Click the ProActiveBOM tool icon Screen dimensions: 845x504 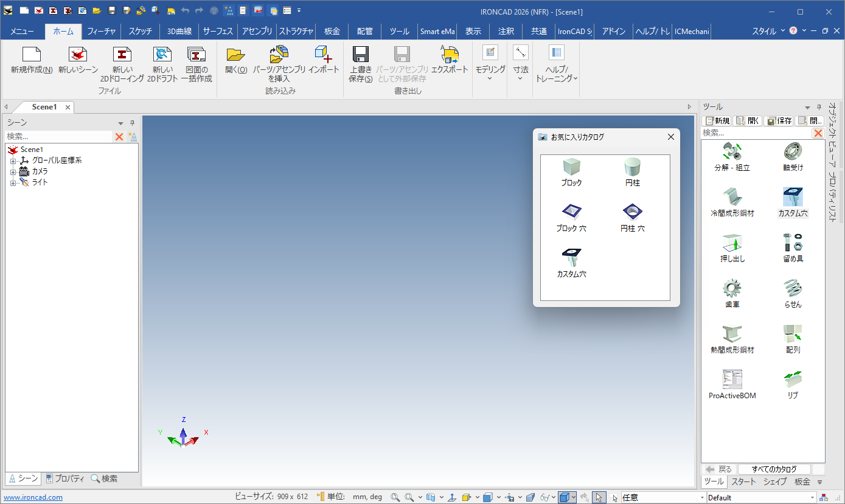pyautogui.click(x=732, y=379)
